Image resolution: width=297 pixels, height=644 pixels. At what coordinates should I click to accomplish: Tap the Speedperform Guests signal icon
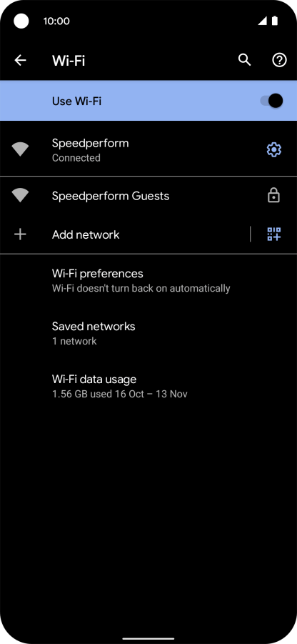click(20, 196)
